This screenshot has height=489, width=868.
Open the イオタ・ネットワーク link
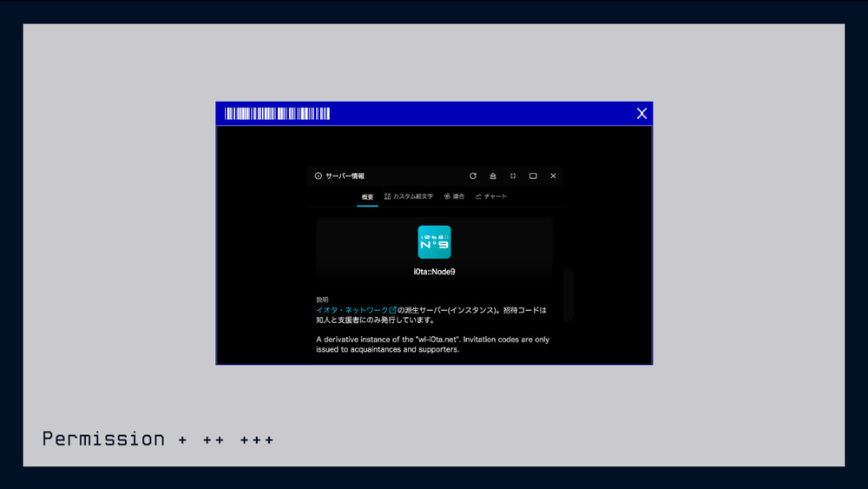(x=352, y=309)
